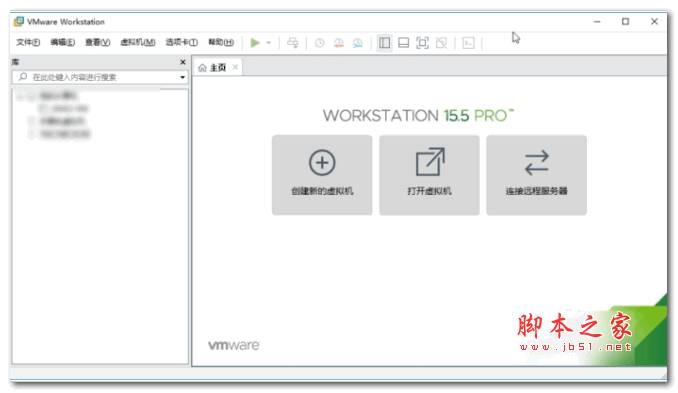Click 创建新的虚拟机 tile

pos(322,175)
